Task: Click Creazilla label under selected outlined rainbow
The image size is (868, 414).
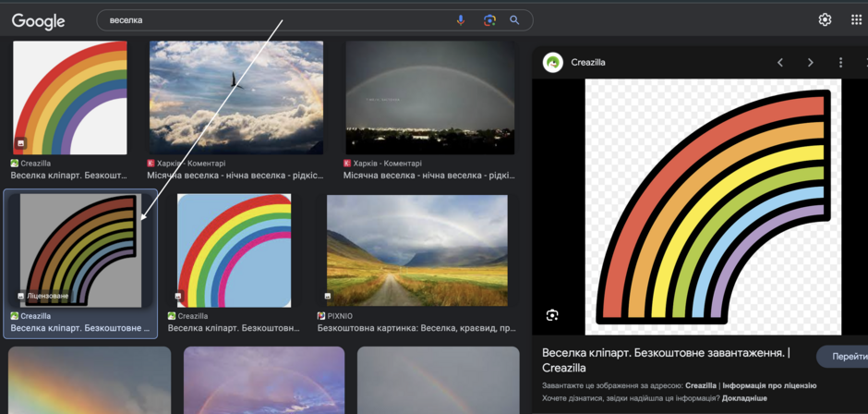Action: [36, 316]
